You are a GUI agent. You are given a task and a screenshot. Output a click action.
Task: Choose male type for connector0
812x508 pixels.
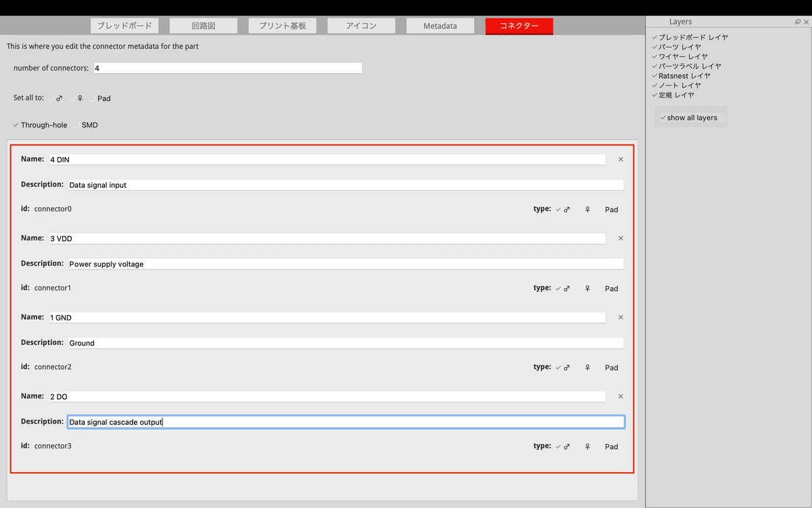562,210
